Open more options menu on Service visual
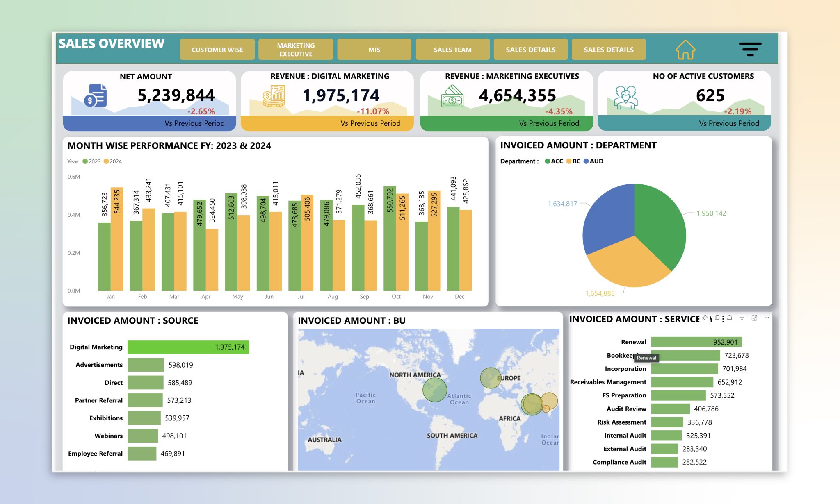The height and width of the screenshot is (504, 840). pos(766,318)
